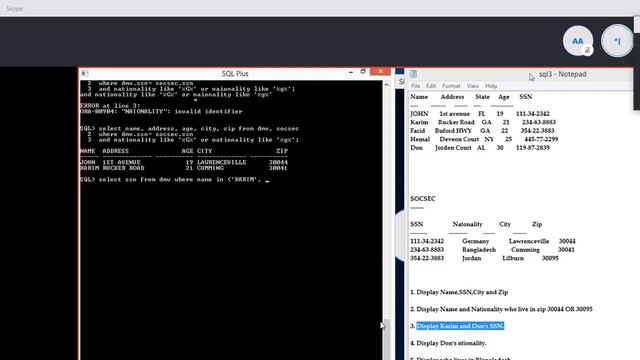
Task: Click the KARIM RUCKER ROAD result row in SQL Plus
Action: coord(184,168)
